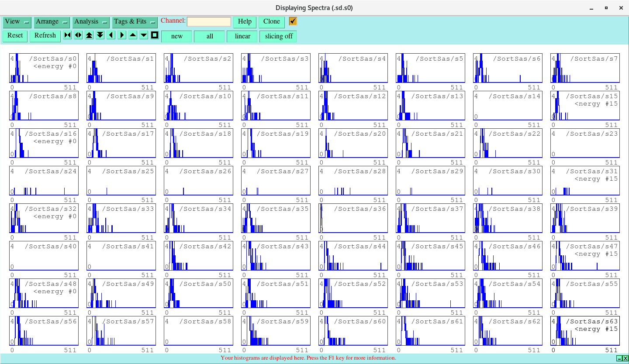This screenshot has height=364, width=629.
Task: Select the View menu label
Action: [x=12, y=21]
